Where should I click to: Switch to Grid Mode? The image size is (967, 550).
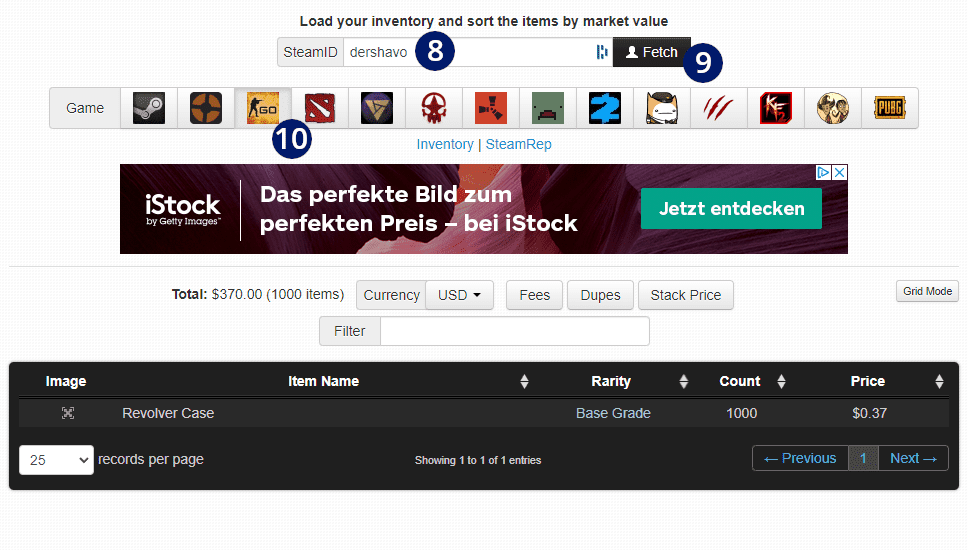pos(928,291)
